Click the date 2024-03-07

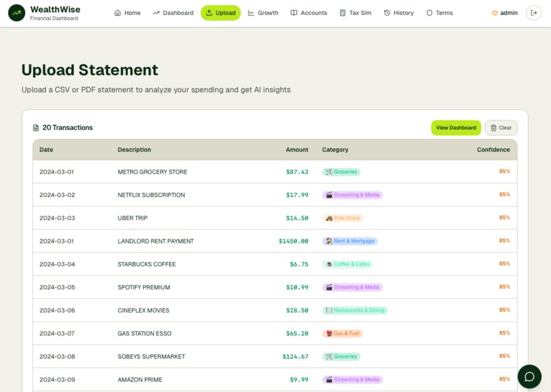(57, 333)
